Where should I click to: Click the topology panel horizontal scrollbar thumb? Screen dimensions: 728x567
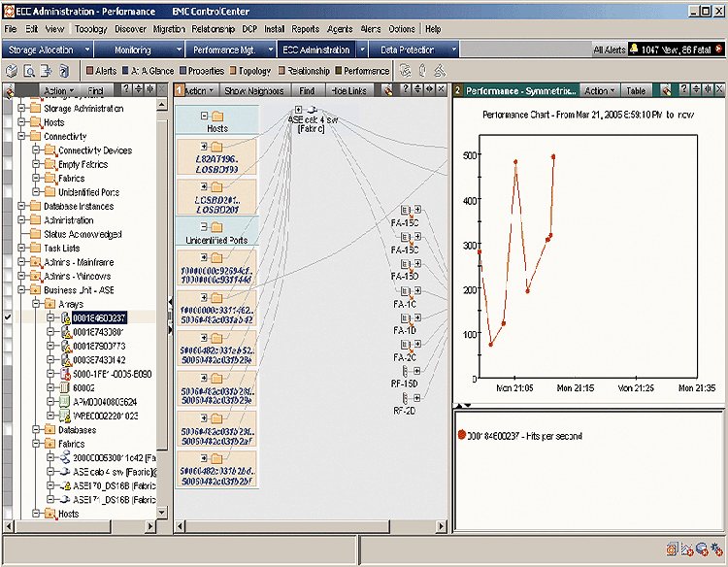[287, 526]
